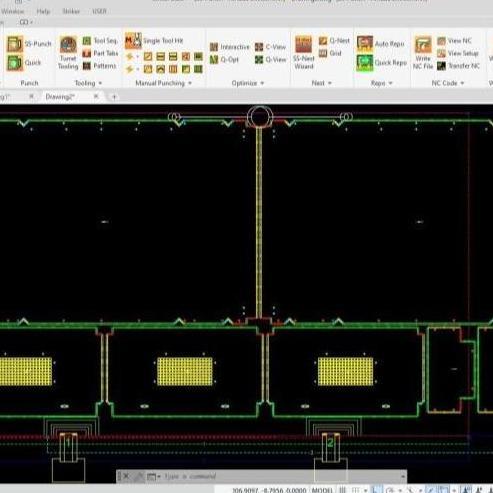The image size is (493, 493).
Task: Open View Setup
Action: [x=458, y=53]
